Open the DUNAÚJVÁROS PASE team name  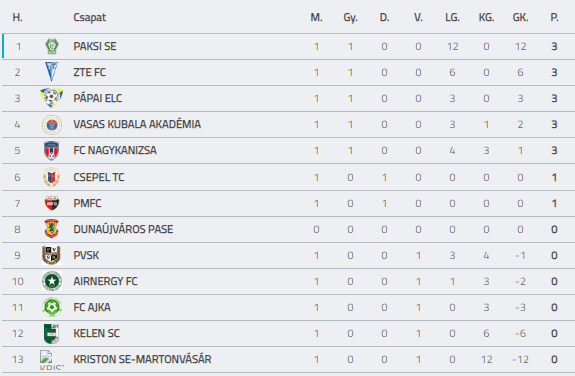tap(123, 229)
